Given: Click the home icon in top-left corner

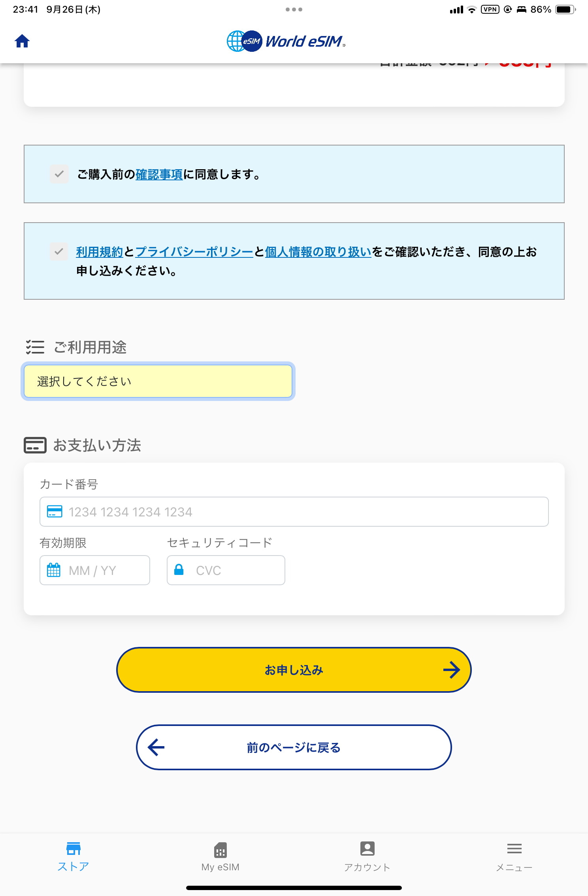Looking at the screenshot, I should pos(22,41).
